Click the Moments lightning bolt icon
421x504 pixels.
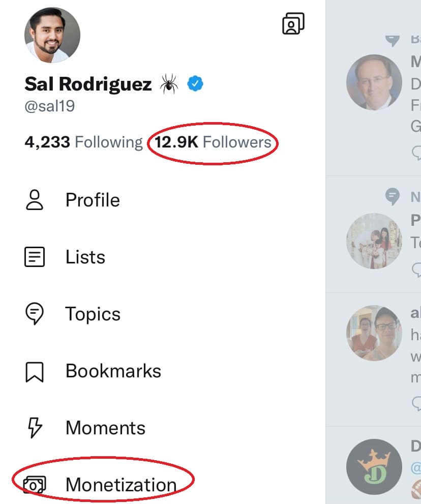pos(35,428)
